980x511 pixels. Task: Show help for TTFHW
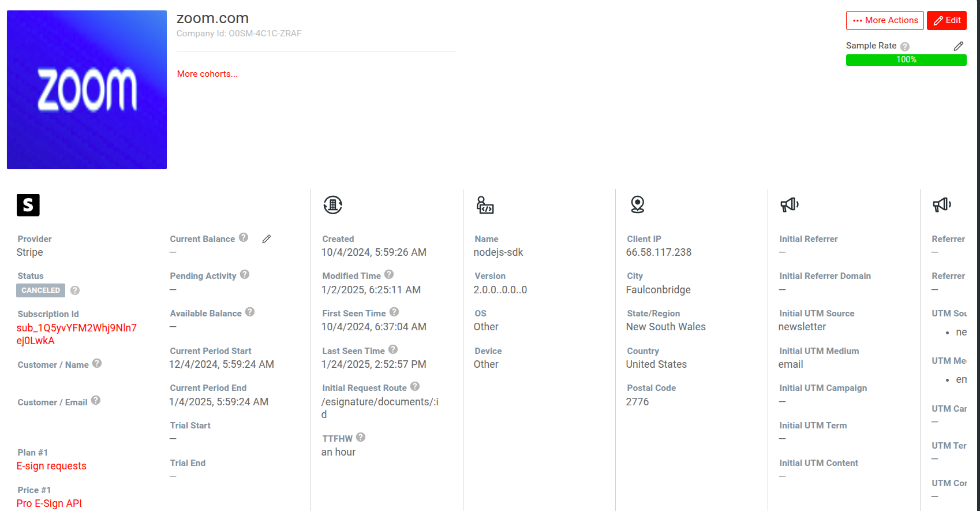[x=361, y=437]
